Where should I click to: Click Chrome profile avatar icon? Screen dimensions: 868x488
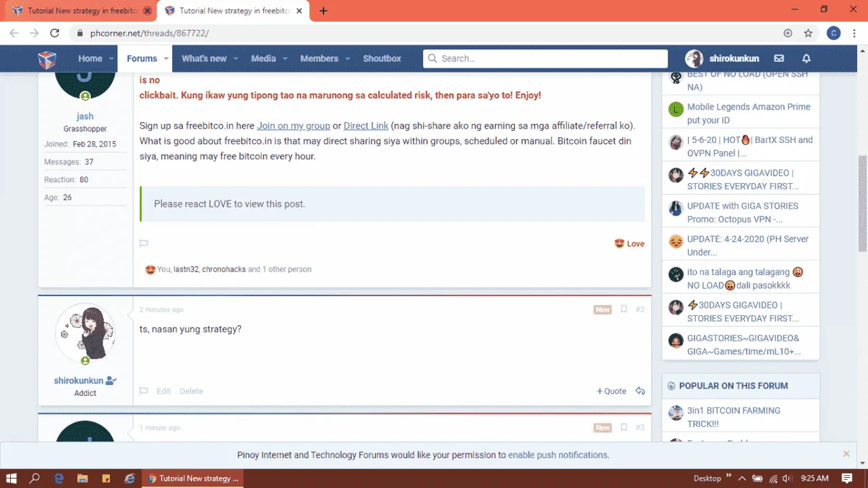[834, 33]
